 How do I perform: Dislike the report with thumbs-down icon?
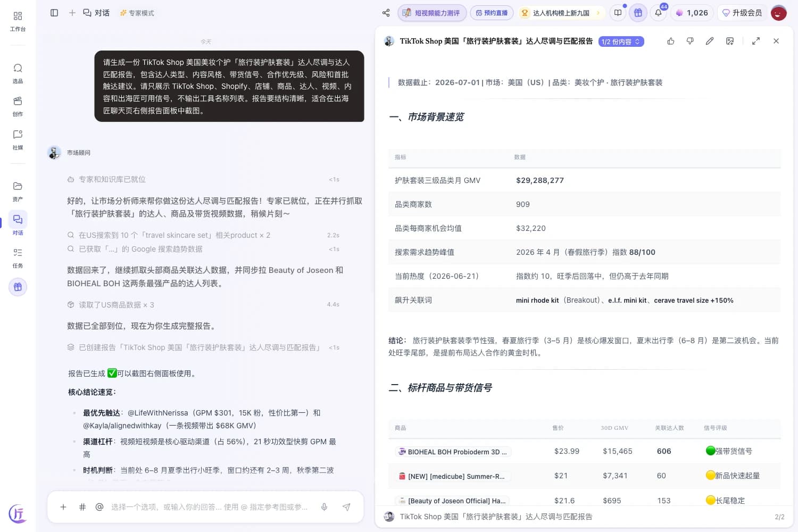coord(690,41)
